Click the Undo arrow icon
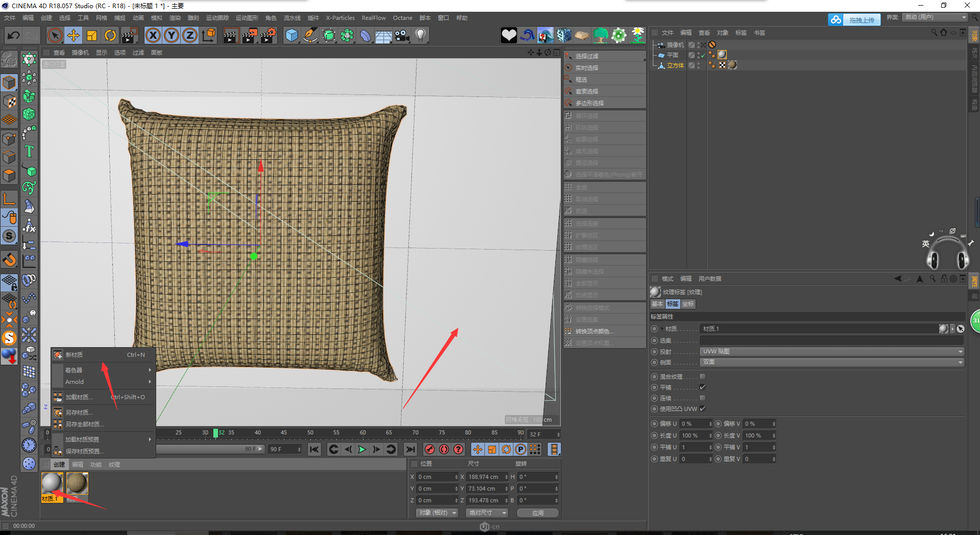980x535 pixels. (x=14, y=36)
